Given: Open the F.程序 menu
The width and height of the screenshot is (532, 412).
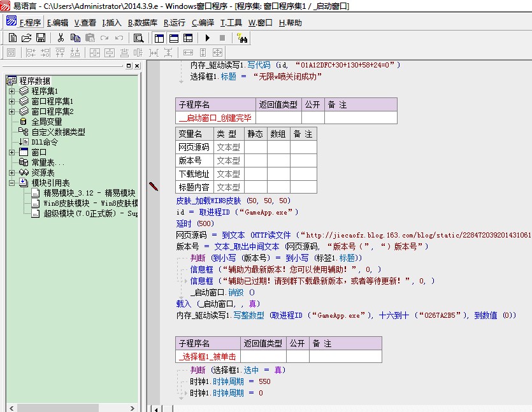Looking at the screenshot, I should 30,23.
